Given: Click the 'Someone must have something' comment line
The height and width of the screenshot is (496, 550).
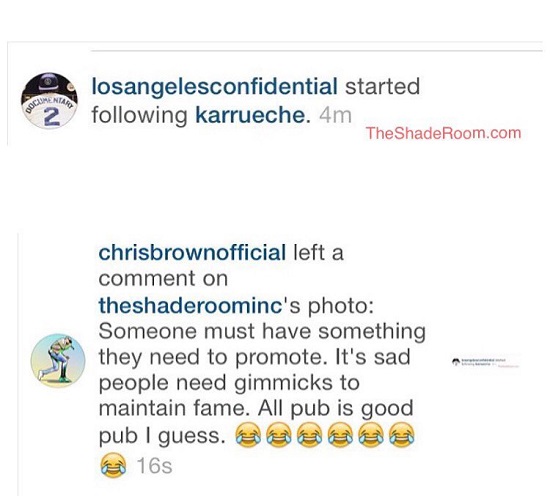Looking at the screenshot, I should pyautogui.click(x=262, y=331).
